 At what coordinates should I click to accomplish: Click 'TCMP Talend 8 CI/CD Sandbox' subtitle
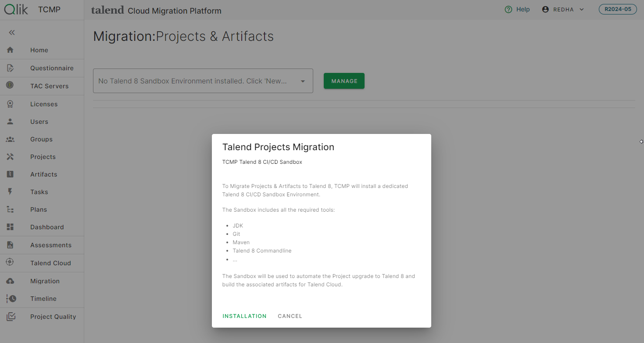click(x=262, y=162)
